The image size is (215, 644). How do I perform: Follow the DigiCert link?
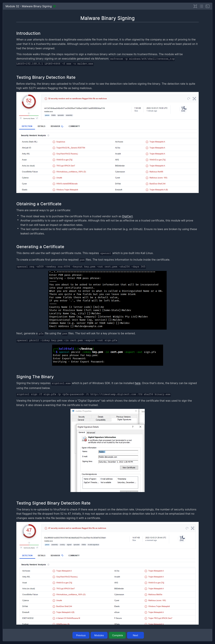click(x=127, y=216)
